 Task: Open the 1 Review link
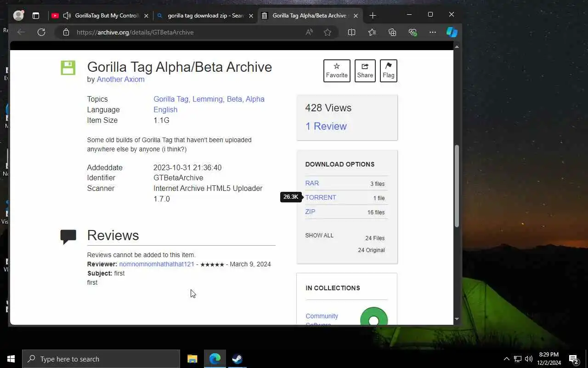tap(326, 126)
